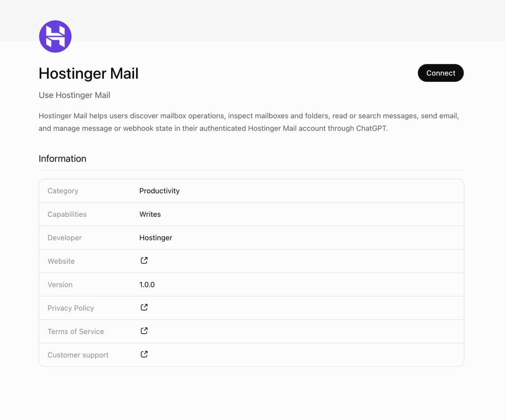This screenshot has height=420, width=505.
Task: Click the Developer row label
Action: pos(65,238)
